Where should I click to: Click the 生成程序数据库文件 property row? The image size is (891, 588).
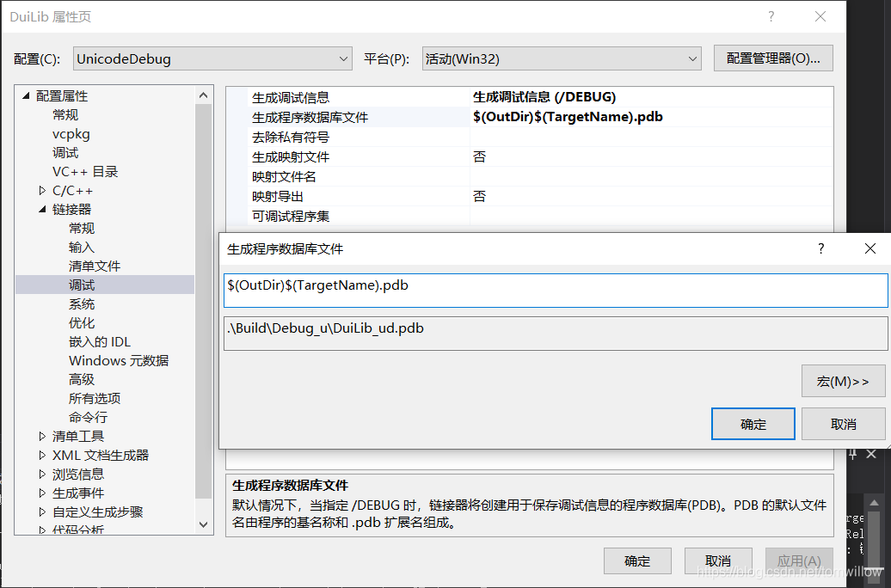pos(540,117)
